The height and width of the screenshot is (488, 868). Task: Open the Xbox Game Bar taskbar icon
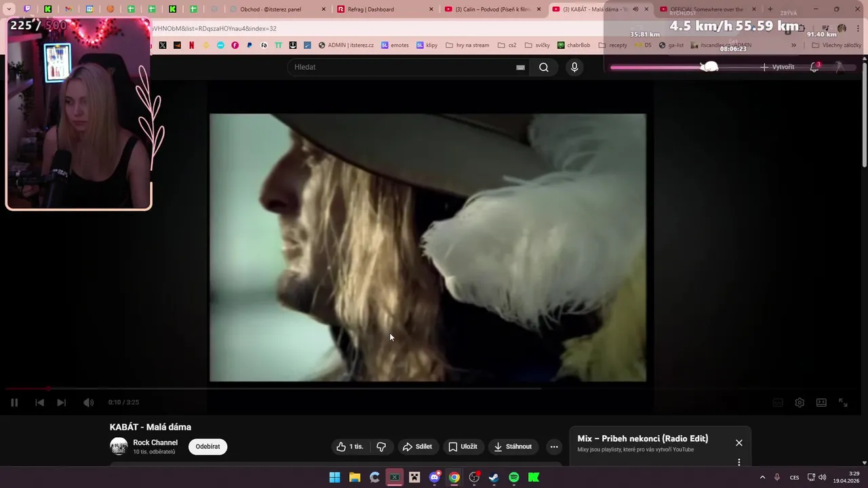tap(394, 477)
